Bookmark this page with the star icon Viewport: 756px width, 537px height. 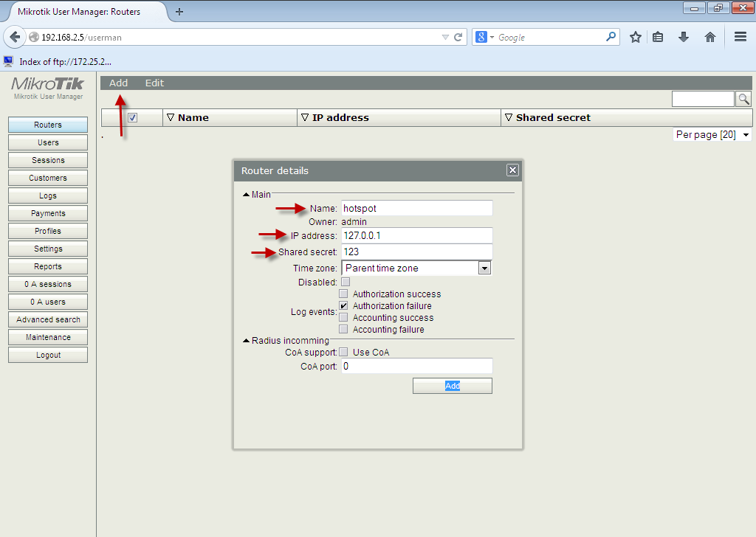click(636, 37)
